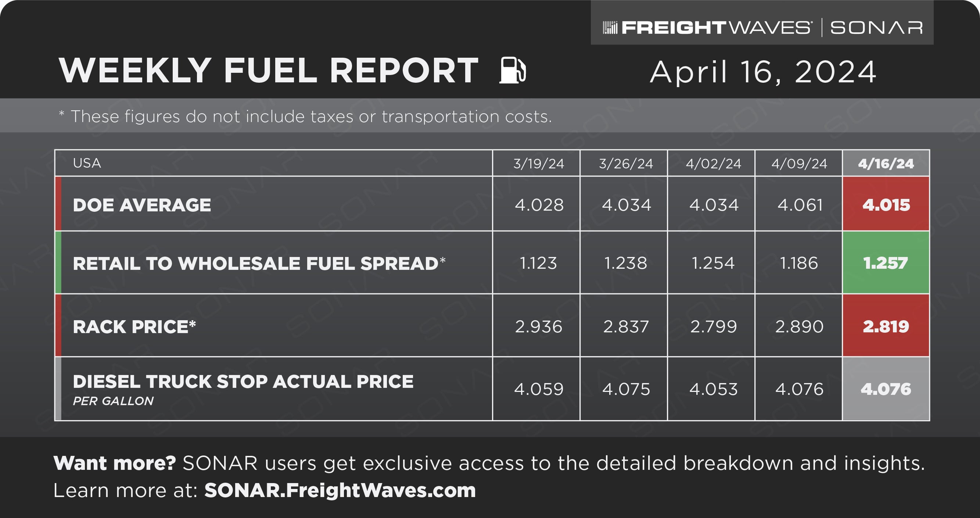Click the 4.061 value under 4/09/24
Viewport: 980px width, 518px height.
click(799, 205)
